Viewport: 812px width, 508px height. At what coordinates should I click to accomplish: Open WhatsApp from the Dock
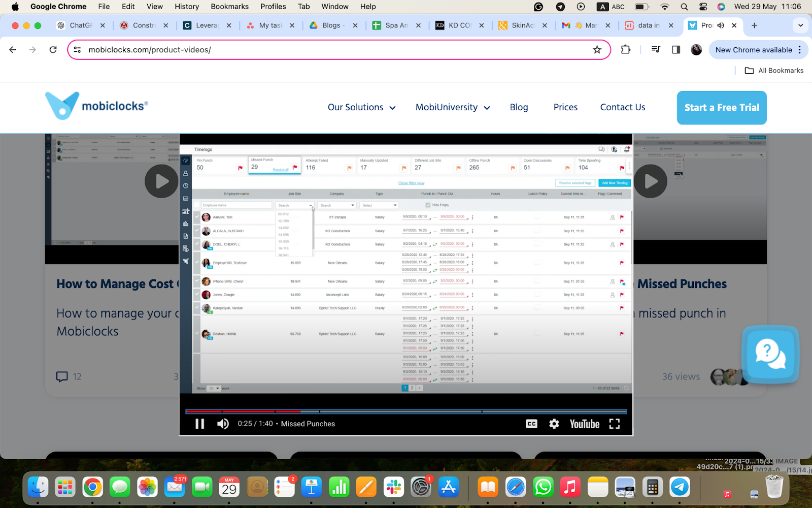(543, 487)
